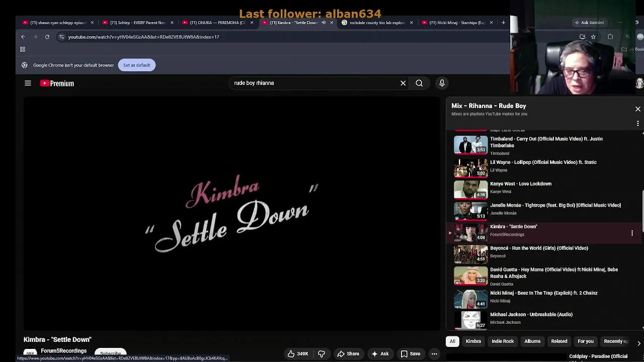644x362 pixels.
Task: Open the Mix playlist options menu
Action: 638,123
